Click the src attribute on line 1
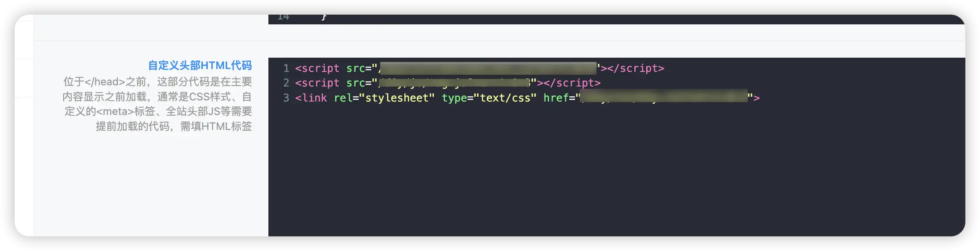Viewport: 980px width, 251px height. coord(355,68)
